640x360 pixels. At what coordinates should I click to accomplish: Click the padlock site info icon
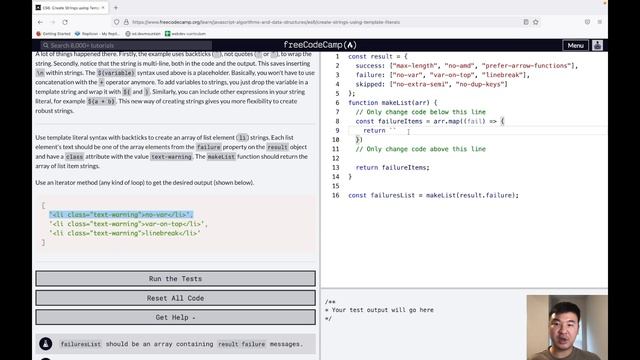coord(126,22)
